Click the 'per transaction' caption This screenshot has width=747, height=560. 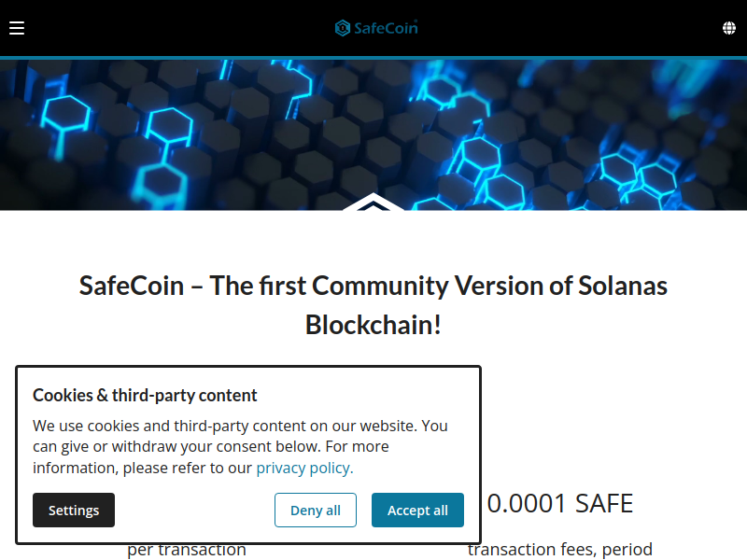(x=186, y=550)
